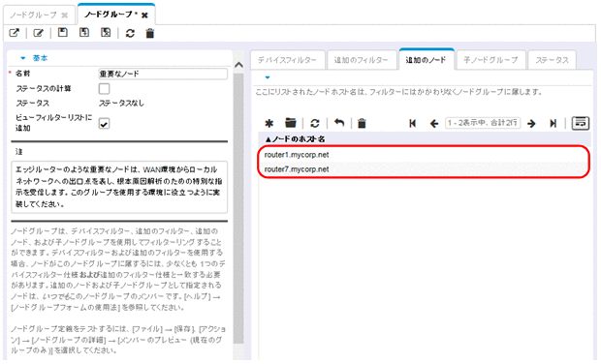Click the left pane scroll up arrow
The image size is (601, 364).
(238, 65)
